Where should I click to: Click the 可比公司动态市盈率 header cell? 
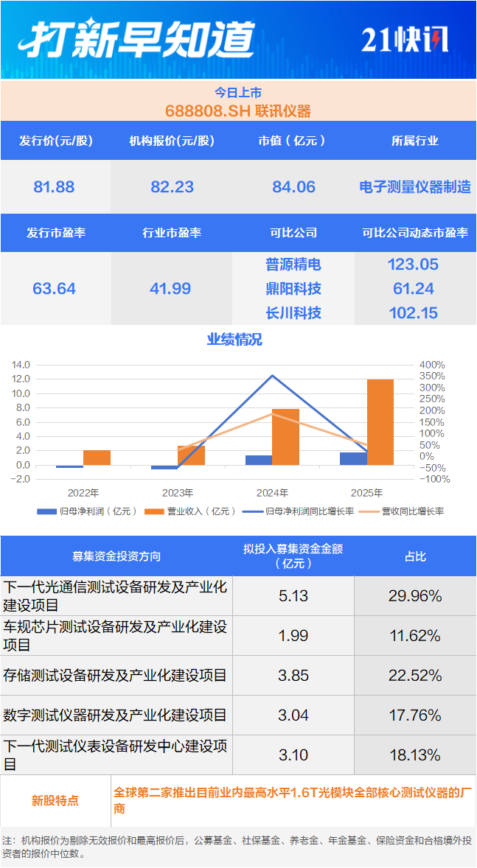415,233
